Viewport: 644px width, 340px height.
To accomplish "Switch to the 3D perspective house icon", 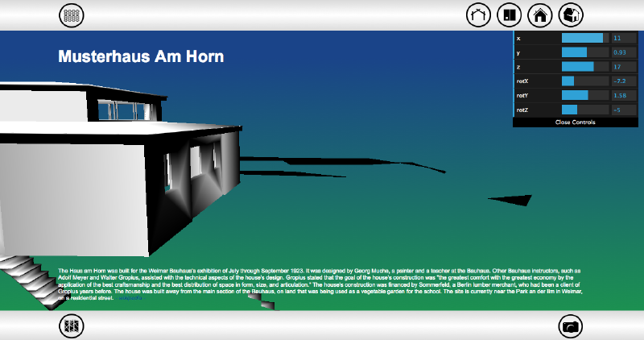I will tap(571, 15).
